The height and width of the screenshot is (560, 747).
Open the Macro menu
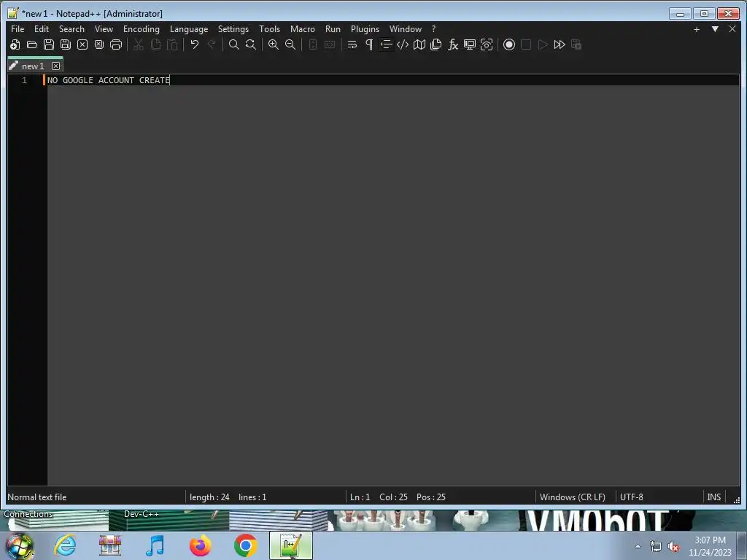(x=303, y=29)
